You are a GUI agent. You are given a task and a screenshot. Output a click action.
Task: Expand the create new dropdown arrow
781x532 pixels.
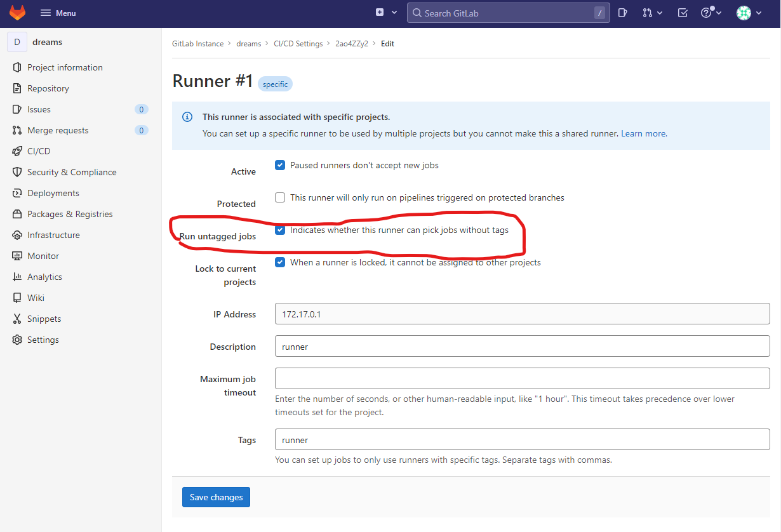click(x=394, y=13)
